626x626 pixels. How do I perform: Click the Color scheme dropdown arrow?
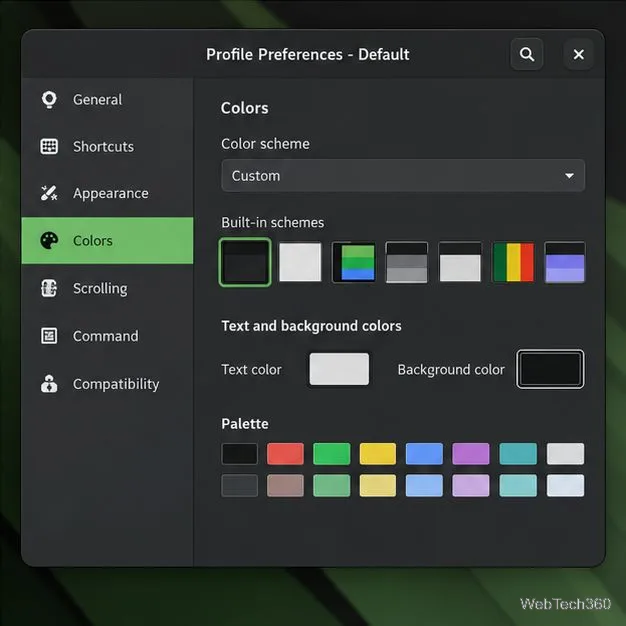click(x=569, y=176)
